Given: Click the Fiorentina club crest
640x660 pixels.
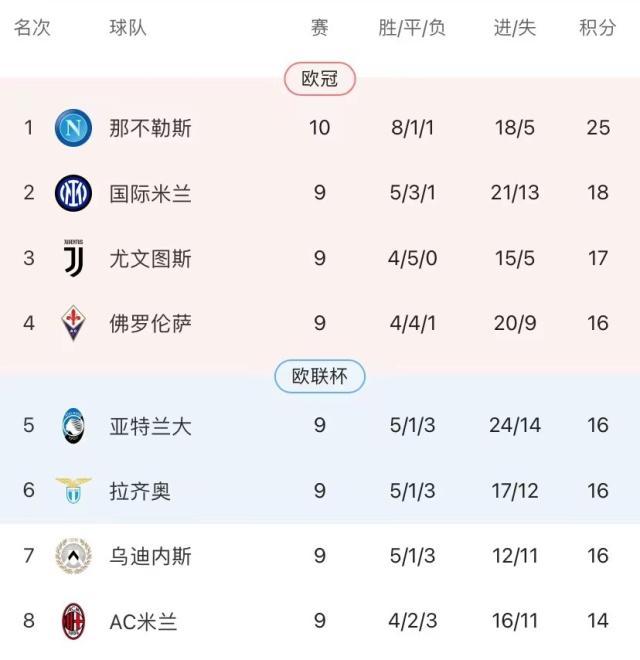Looking at the screenshot, I should point(73,324).
